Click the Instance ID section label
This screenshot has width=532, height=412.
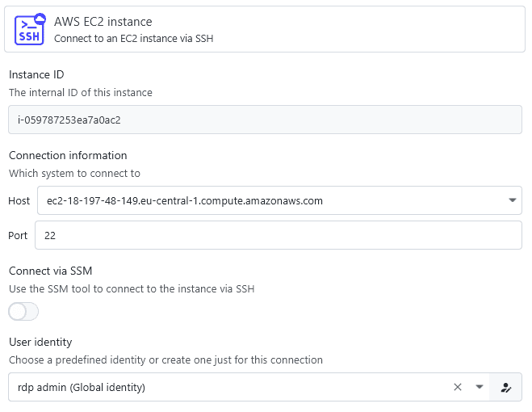[36, 75]
